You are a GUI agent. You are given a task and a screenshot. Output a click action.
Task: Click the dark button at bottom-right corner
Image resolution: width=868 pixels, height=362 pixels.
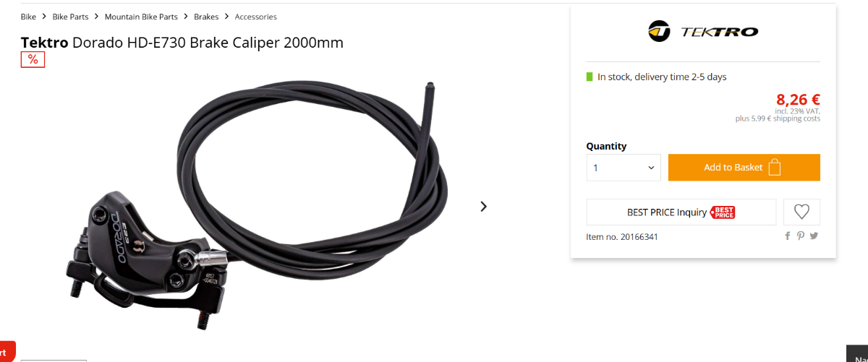[x=857, y=353]
